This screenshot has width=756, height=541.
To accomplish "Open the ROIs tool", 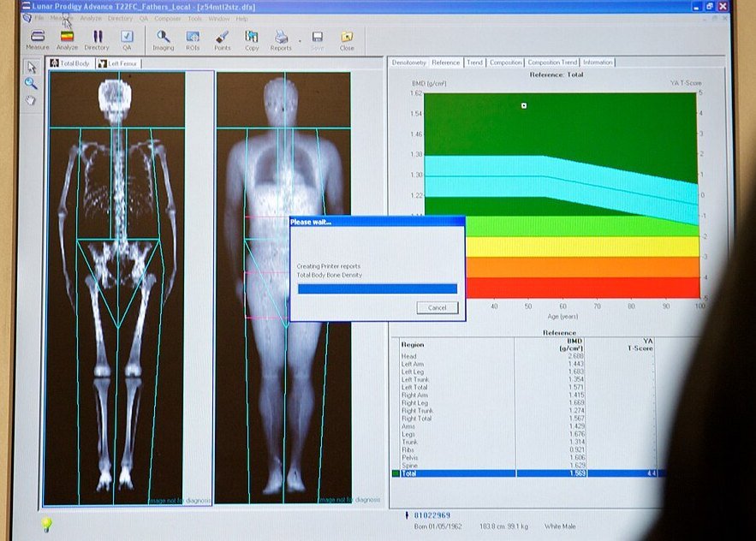I will click(193, 40).
